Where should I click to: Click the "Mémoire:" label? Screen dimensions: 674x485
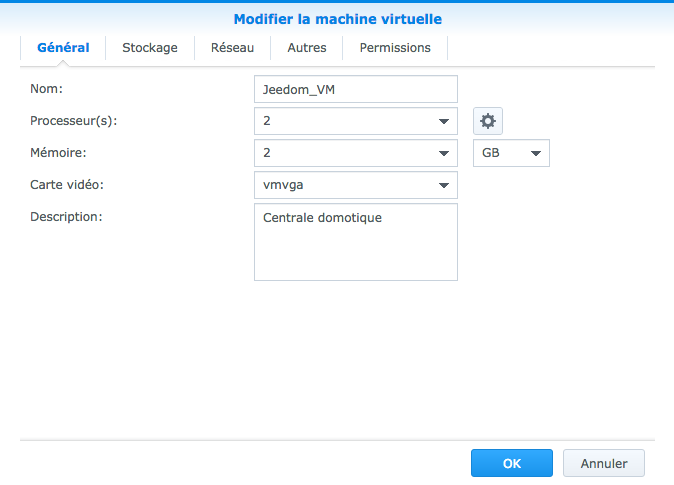click(58, 153)
